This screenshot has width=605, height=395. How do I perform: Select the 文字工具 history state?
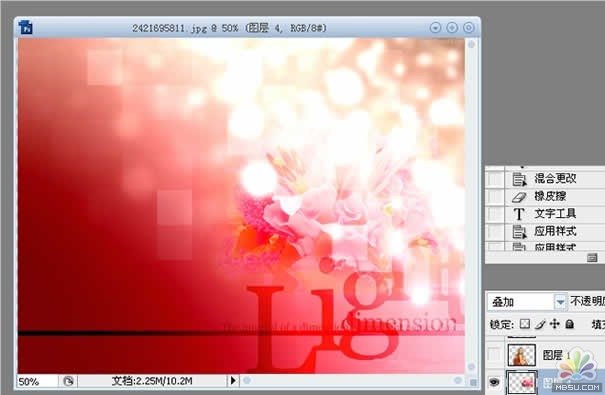click(x=555, y=213)
